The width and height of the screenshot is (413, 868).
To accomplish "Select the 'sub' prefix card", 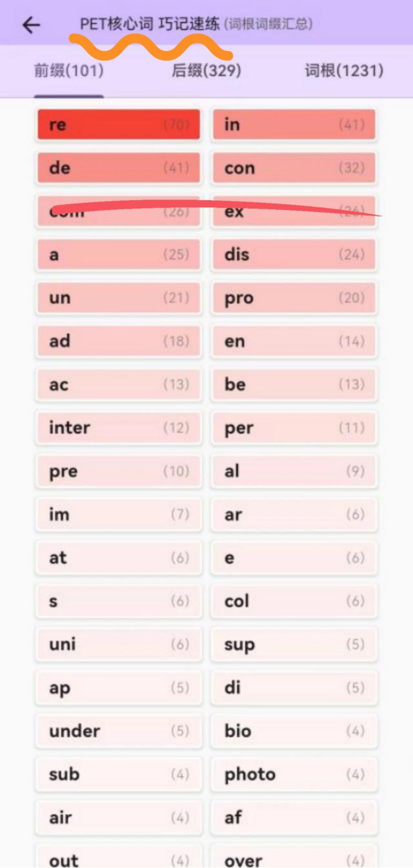I will 119,774.
